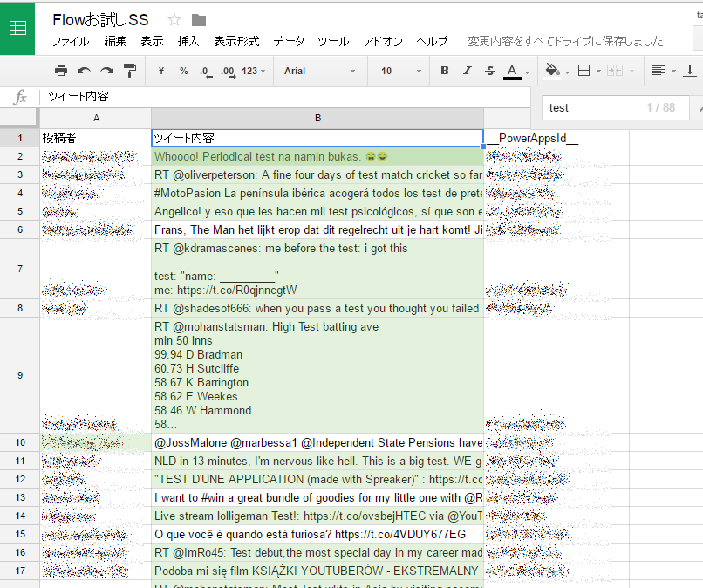The width and height of the screenshot is (703, 588).
Task: Select the TEST D'UNE APPLICATION cell
Action: 317,479
